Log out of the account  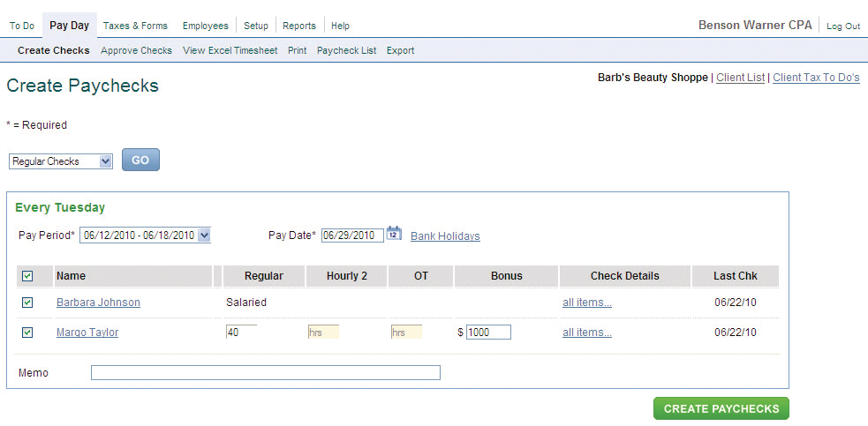pos(842,26)
